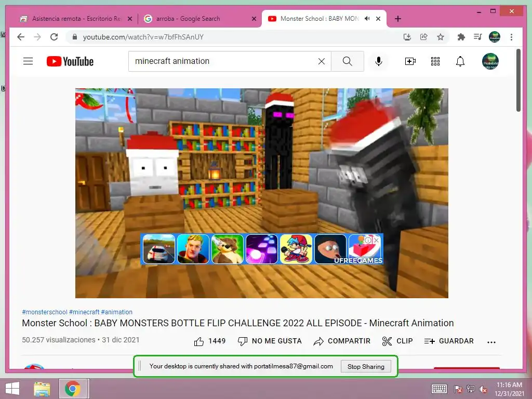The width and height of the screenshot is (532, 399).
Task: Click the Chrome taskbar icon
Action: click(x=73, y=389)
